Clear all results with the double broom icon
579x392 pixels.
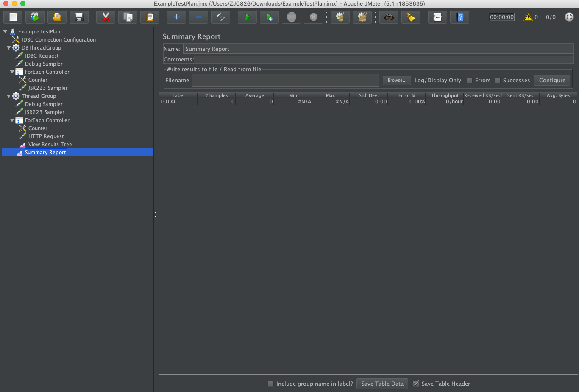coord(362,17)
